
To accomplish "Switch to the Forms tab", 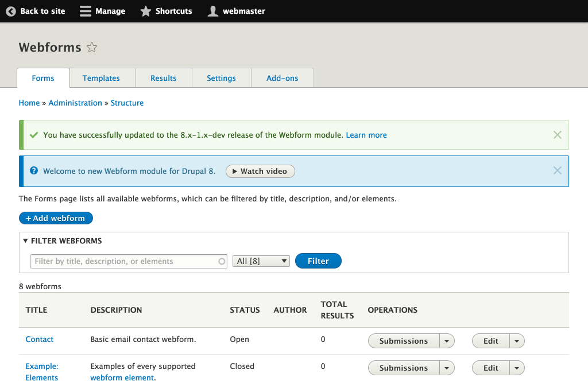I will click(43, 78).
